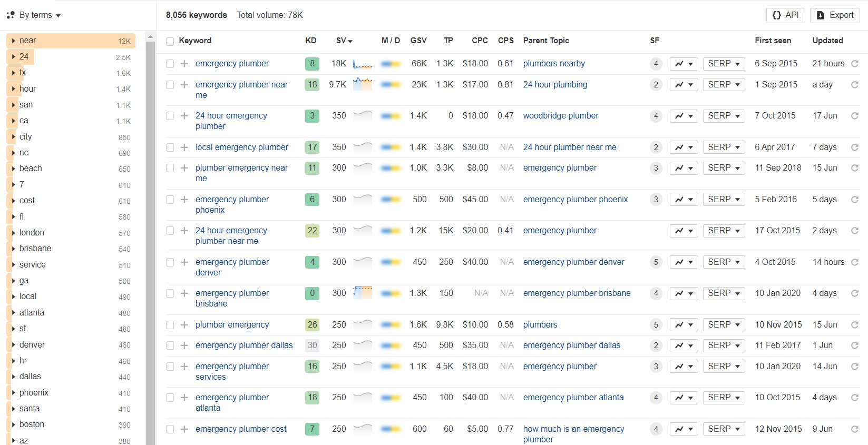The image size is (868, 445).
Task: Open the 'plumbers nearby' parent topic link
Action: 553,64
